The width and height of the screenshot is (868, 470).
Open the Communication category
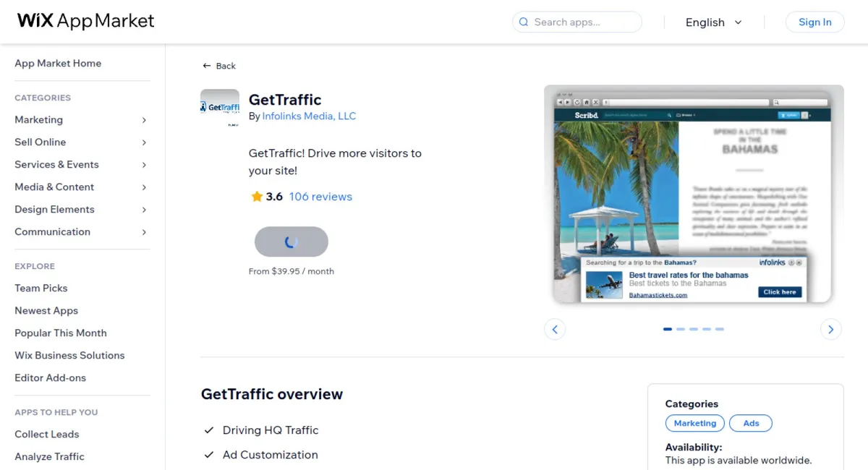(x=52, y=232)
